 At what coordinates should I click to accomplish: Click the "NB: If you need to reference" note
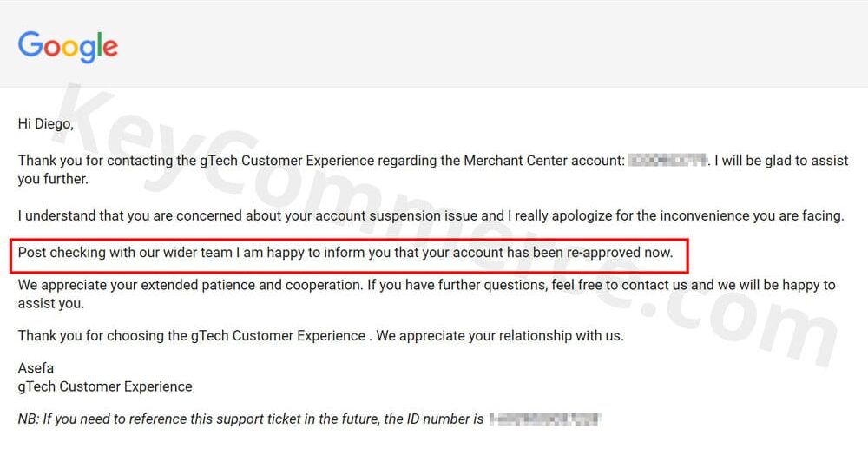coord(250,419)
